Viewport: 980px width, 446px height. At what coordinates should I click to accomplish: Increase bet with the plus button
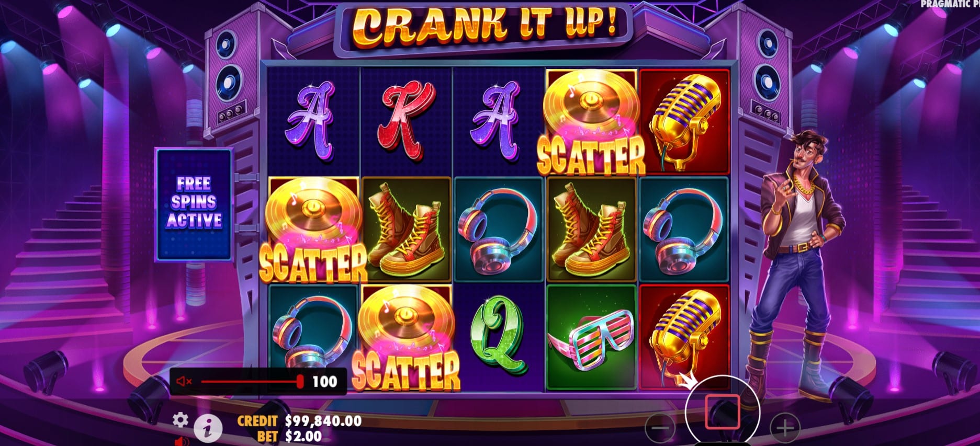(785, 428)
